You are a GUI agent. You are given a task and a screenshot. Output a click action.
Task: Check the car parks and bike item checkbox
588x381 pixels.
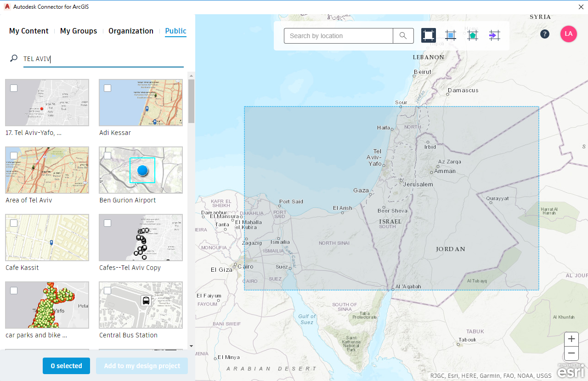pyautogui.click(x=14, y=290)
